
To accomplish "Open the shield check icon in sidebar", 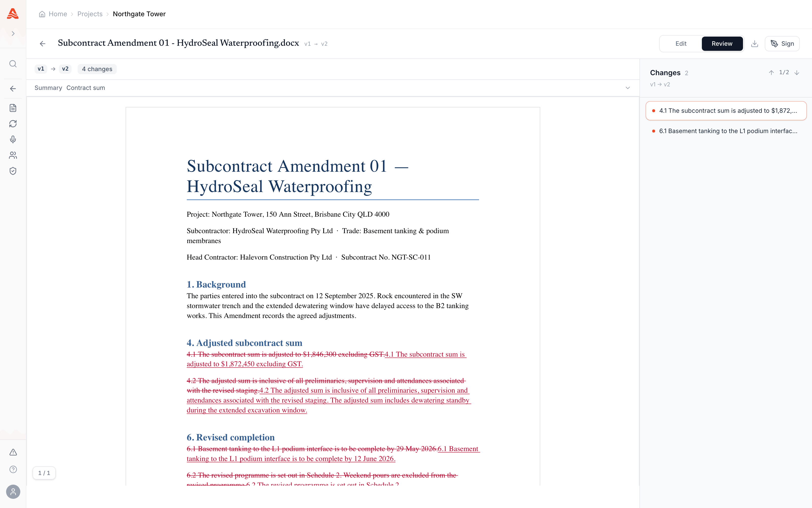I will tap(13, 171).
